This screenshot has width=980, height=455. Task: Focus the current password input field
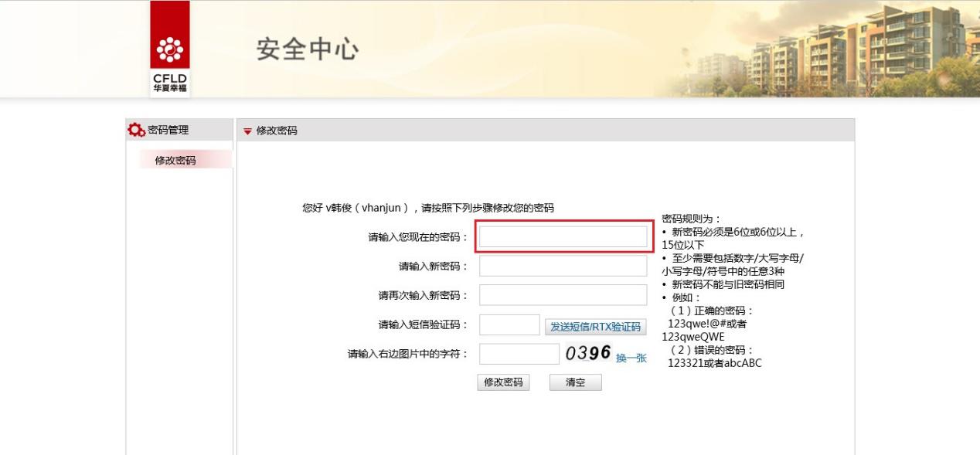pyautogui.click(x=563, y=237)
